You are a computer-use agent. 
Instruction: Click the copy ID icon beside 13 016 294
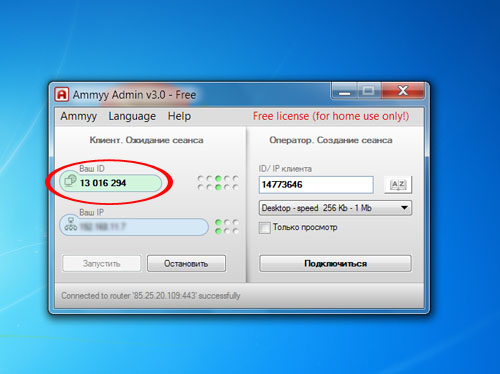click(70, 180)
